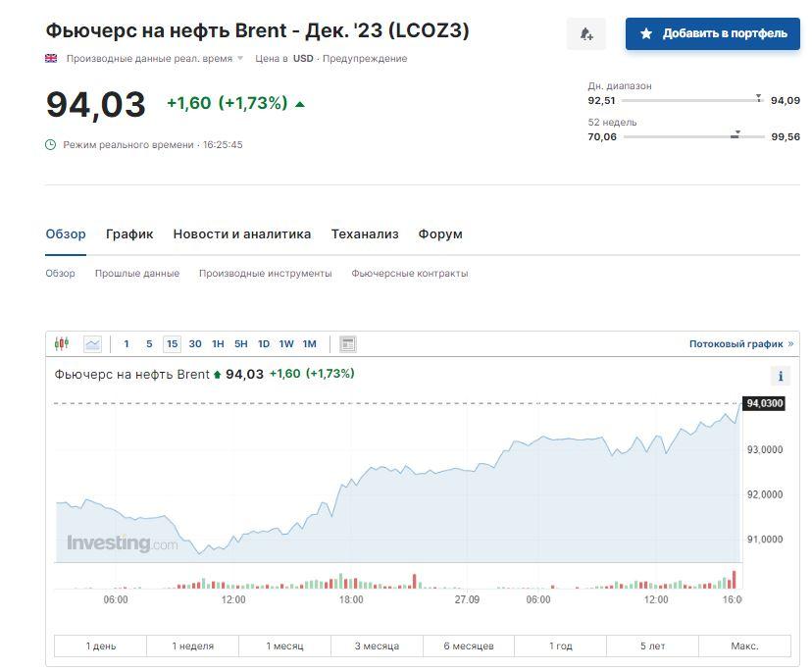812x671 pixels.
Task: Open the График tab
Action: click(x=129, y=233)
